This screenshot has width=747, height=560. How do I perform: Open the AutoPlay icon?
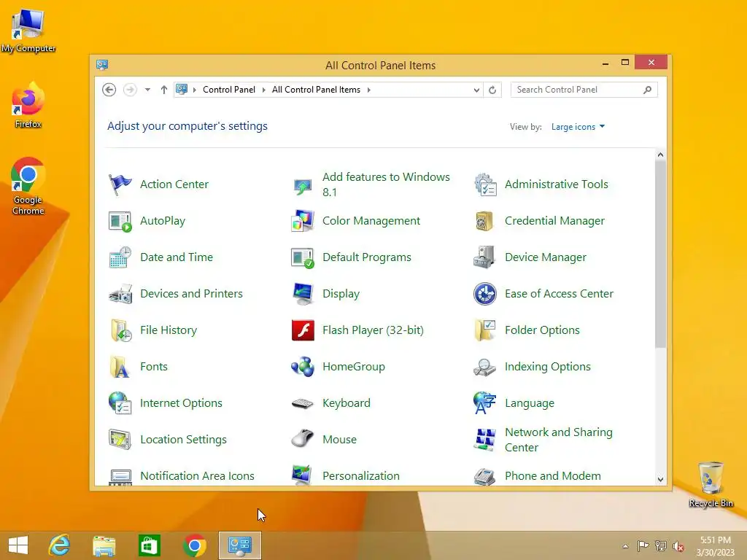click(120, 221)
